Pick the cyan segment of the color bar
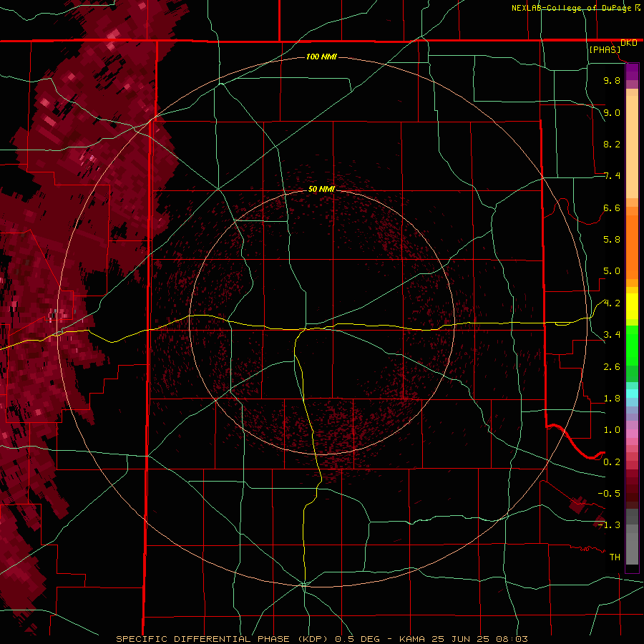Viewport: 644px width, 644px height. point(632,393)
